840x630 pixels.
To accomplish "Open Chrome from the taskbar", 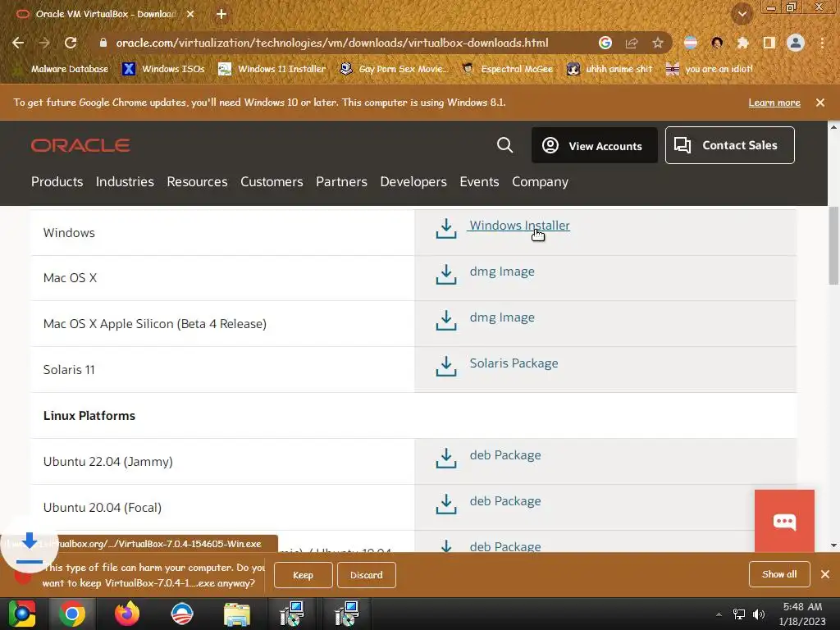I will pos(72,614).
